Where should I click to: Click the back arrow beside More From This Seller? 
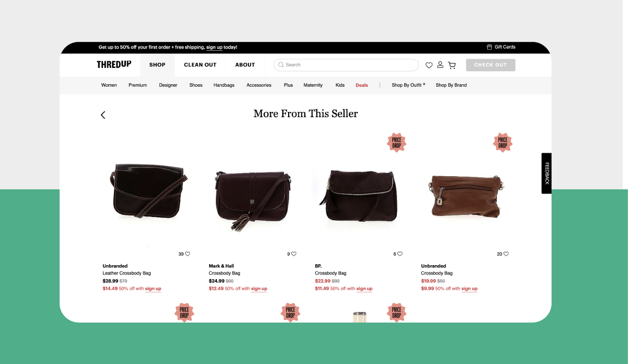(103, 115)
